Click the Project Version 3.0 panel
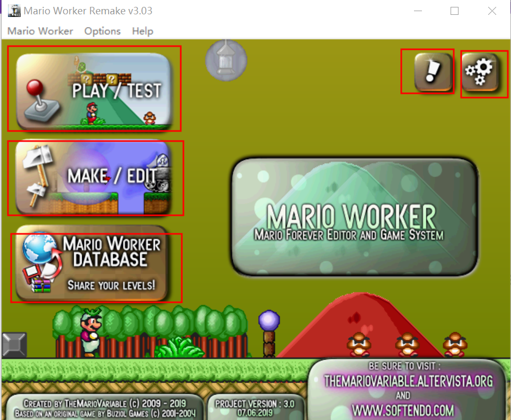This screenshot has height=420, width=511. pos(255,408)
